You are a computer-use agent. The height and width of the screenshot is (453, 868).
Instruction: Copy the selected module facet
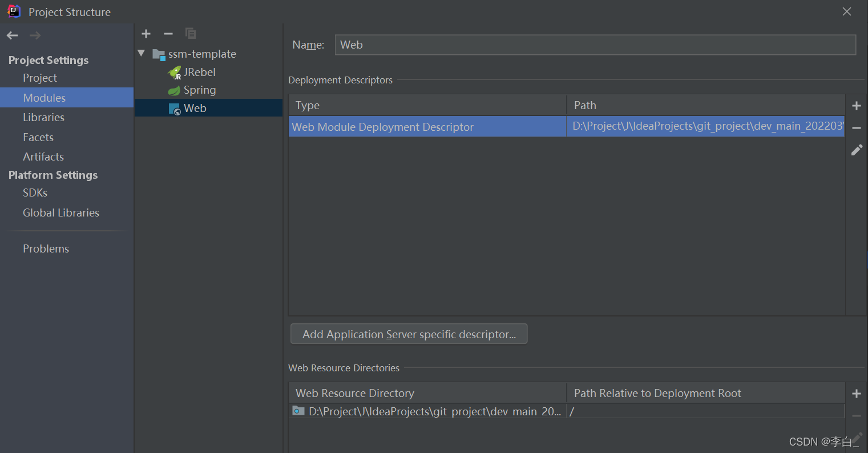click(191, 34)
